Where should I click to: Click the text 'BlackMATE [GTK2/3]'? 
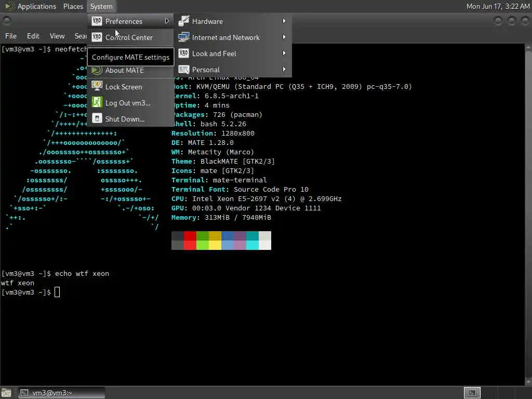[x=237, y=162]
